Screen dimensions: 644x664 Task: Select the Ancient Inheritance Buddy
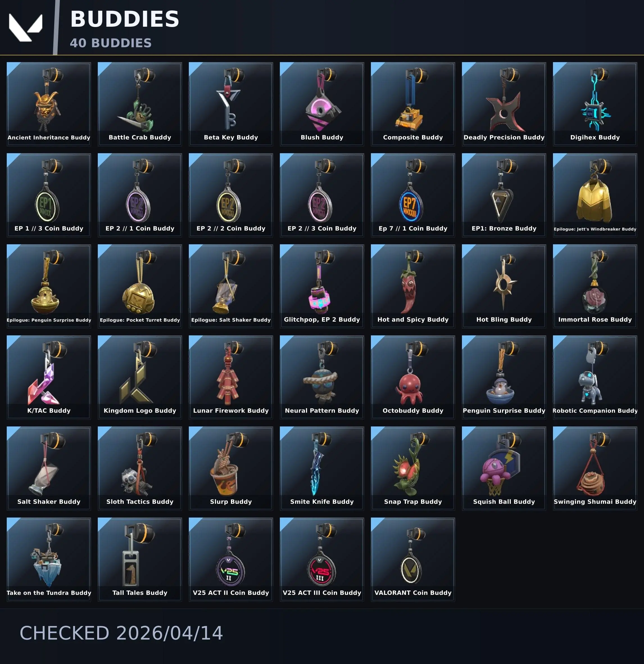pos(49,104)
